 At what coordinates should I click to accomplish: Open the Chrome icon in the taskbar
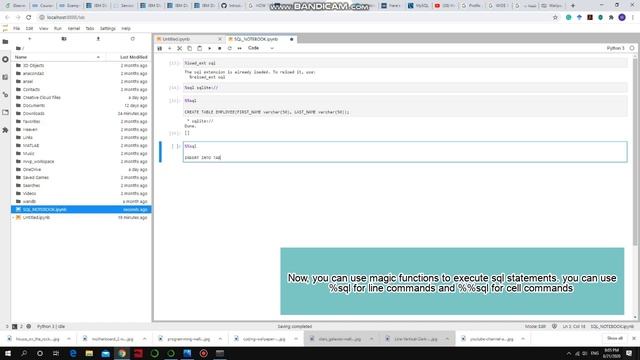click(x=122, y=353)
